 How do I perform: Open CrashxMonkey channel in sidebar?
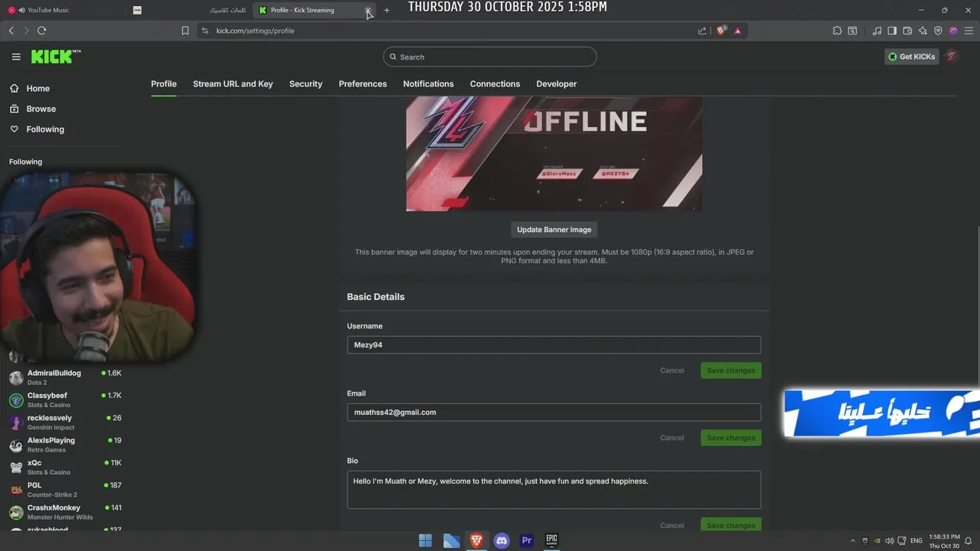(x=65, y=512)
